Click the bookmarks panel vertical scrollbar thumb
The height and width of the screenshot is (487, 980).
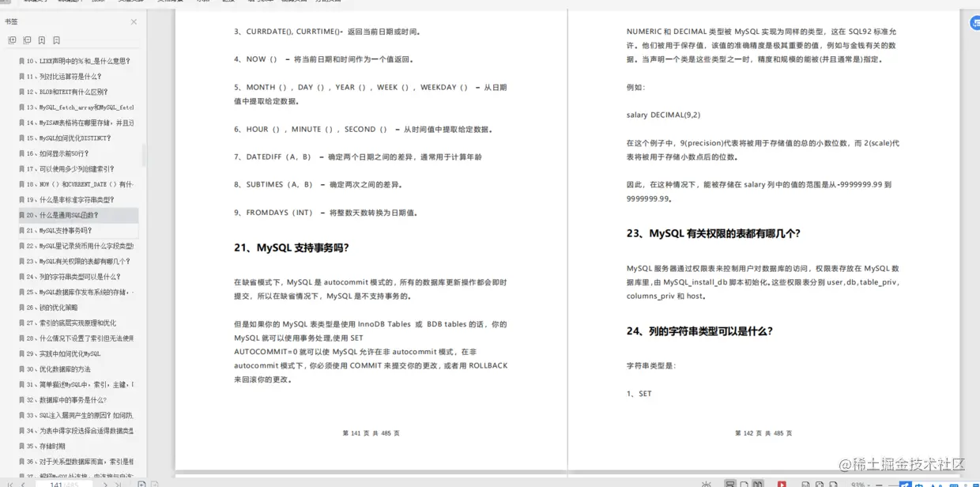(x=144, y=154)
